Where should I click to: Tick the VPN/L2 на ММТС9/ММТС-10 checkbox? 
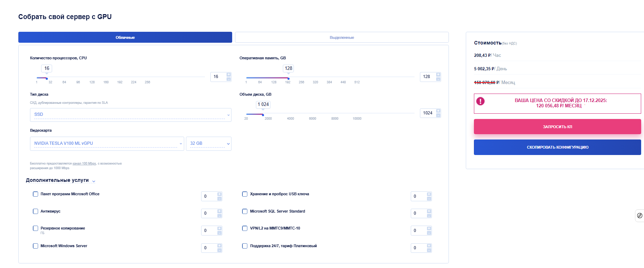point(245,228)
